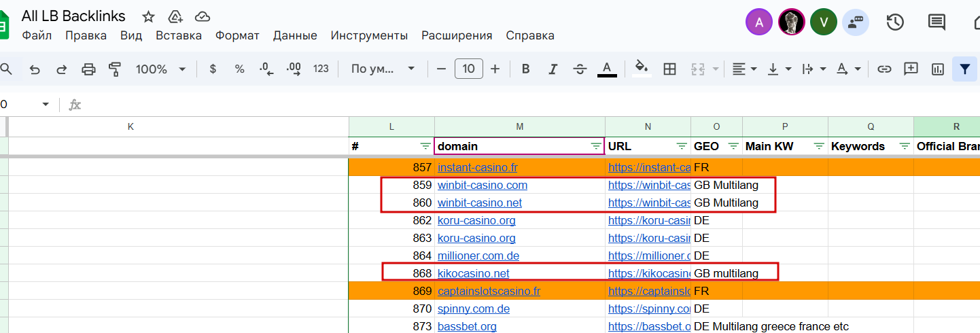This screenshot has height=333, width=980.
Task: Open the text color picker
Action: pyautogui.click(x=607, y=69)
